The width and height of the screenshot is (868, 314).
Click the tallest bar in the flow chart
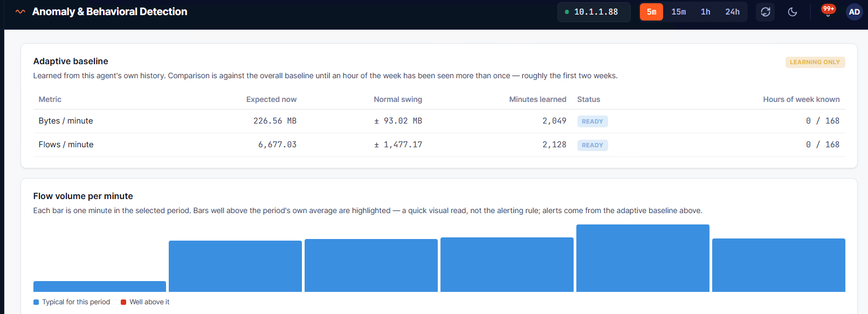point(643,258)
